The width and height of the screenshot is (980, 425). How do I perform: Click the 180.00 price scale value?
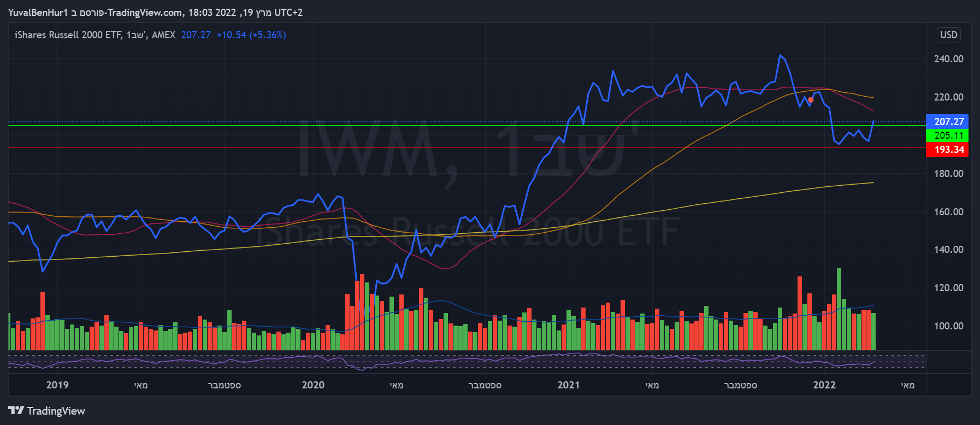coord(949,174)
